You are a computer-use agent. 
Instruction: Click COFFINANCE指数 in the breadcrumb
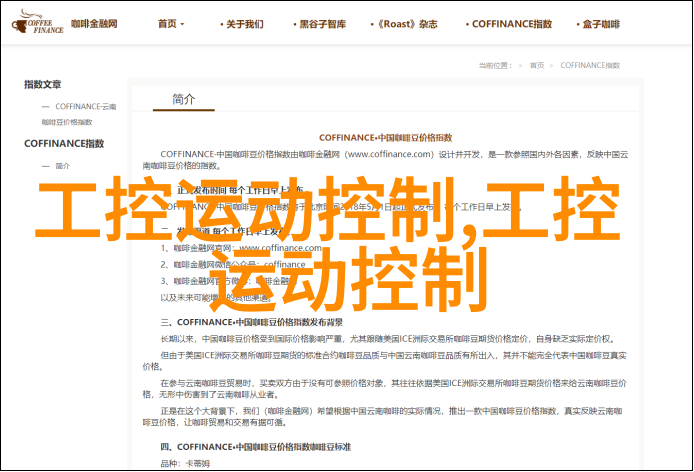[590, 66]
